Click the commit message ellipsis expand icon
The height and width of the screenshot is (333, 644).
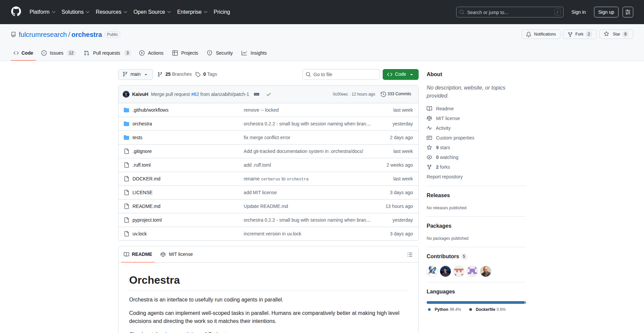[x=257, y=94]
